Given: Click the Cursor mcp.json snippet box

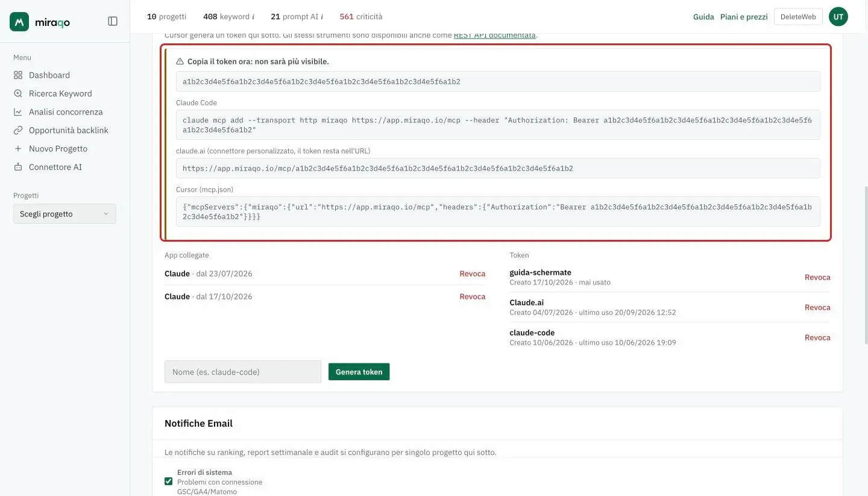Looking at the screenshot, I should [498, 212].
